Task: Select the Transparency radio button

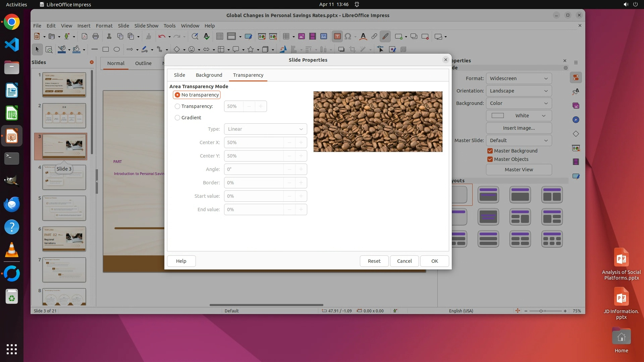Action: point(177,106)
